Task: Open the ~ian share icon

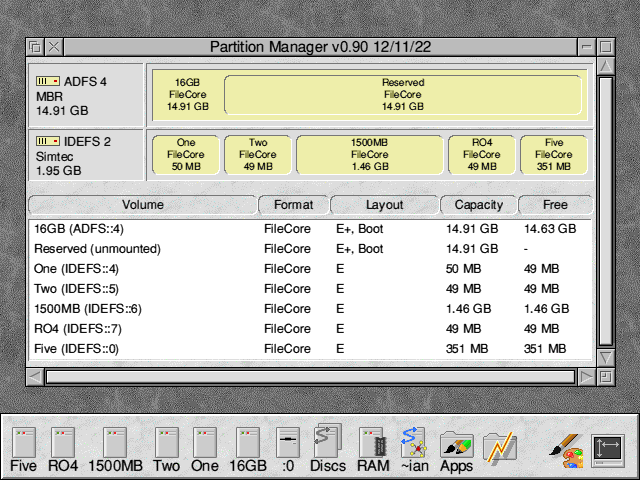Action: [x=414, y=449]
